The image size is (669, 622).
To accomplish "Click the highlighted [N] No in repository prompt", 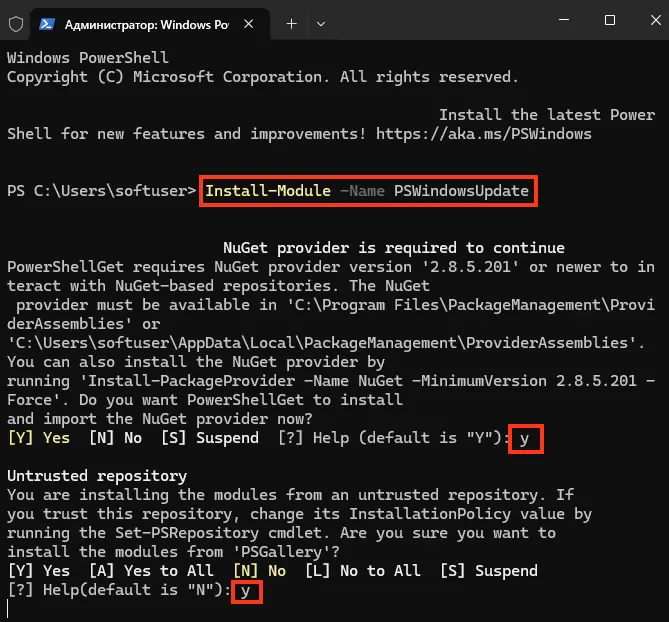I will (259, 571).
